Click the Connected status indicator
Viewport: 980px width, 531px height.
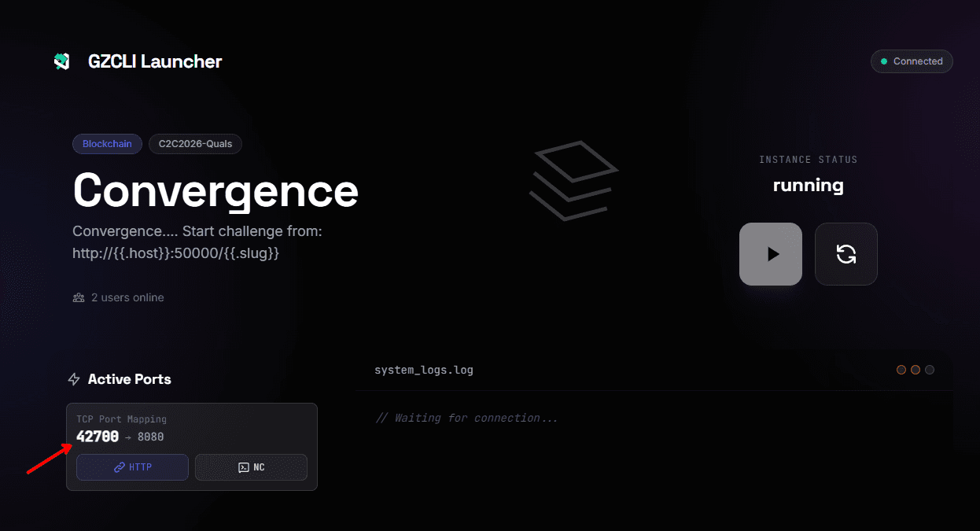[912, 61]
